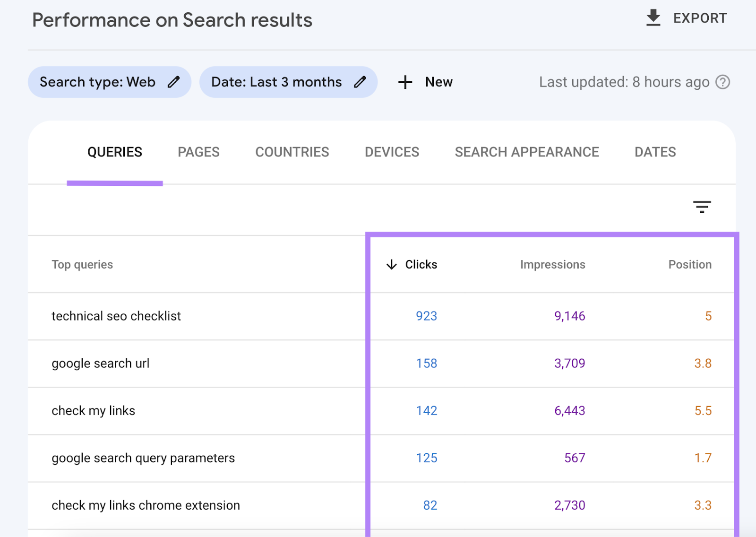This screenshot has height=537, width=756.
Task: Click the download arrow beside EXPORT text
Action: (653, 18)
